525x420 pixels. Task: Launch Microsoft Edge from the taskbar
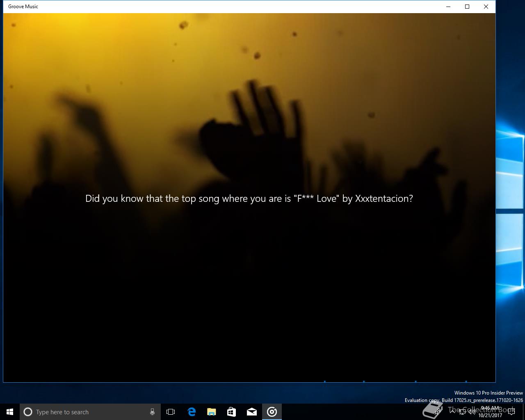192,412
